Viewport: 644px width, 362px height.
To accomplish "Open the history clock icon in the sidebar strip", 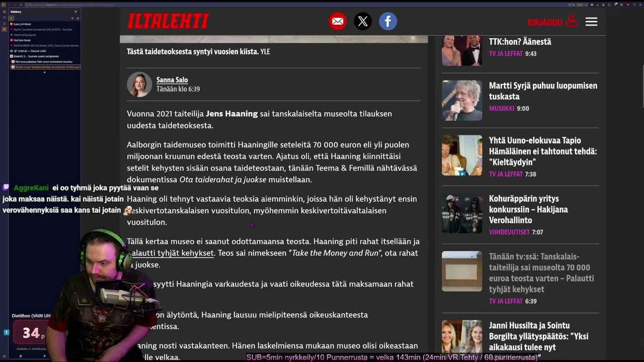I will [x=4, y=18].
